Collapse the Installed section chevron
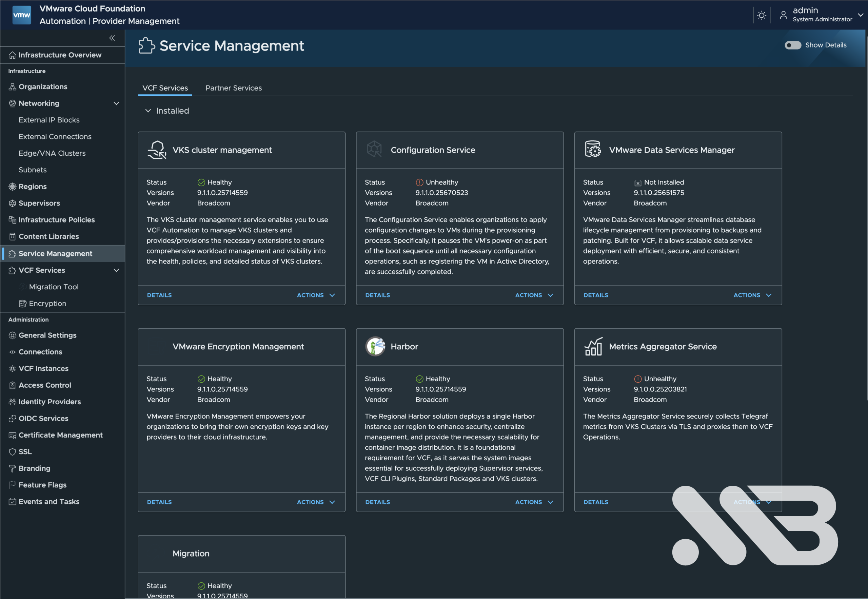868x599 pixels. [x=148, y=111]
